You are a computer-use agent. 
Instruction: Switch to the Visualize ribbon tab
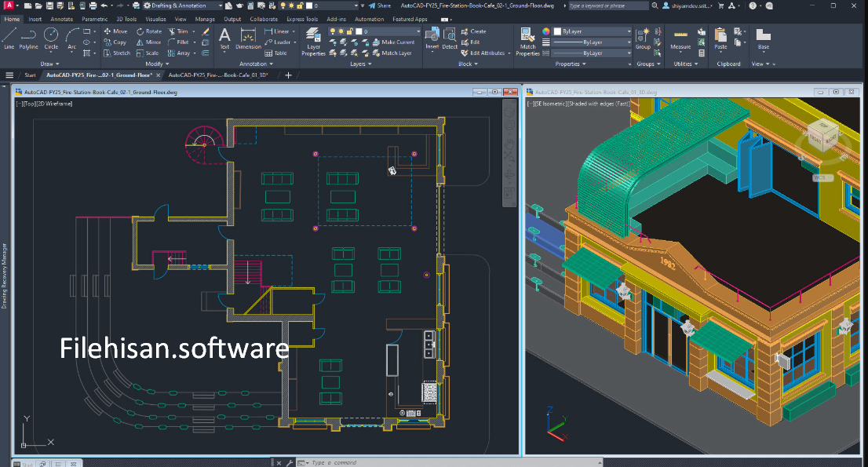[x=155, y=19]
